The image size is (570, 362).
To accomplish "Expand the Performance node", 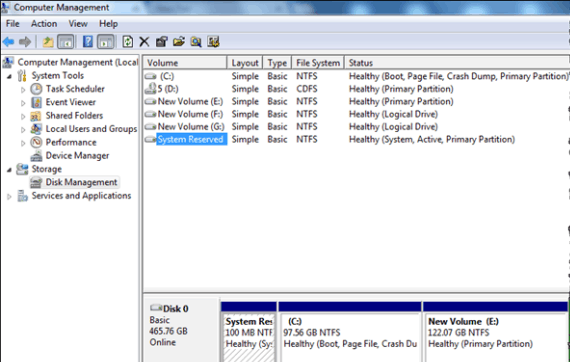I will (23, 143).
